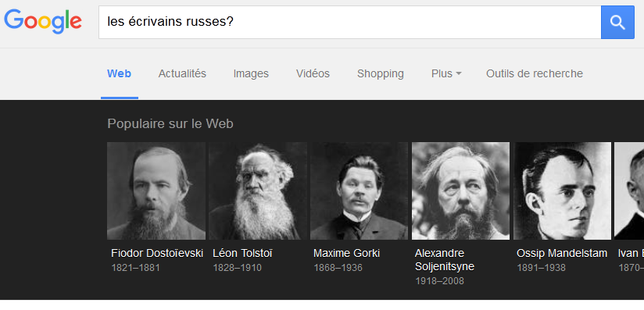Select Maxime Gorki portrait photo

point(359,191)
